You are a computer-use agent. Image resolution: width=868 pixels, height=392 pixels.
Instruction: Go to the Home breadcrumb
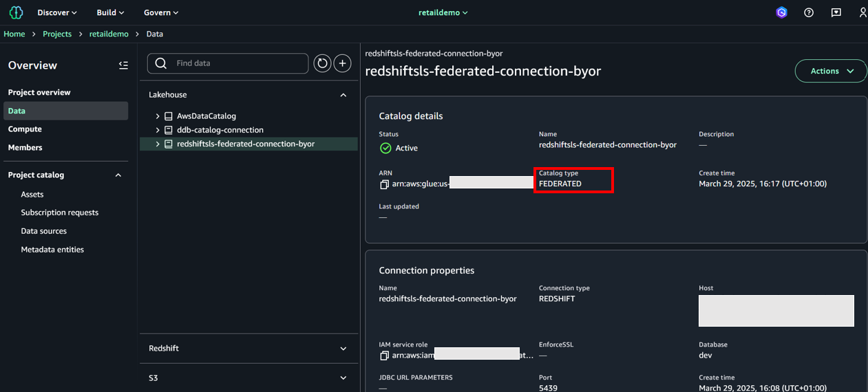pyautogui.click(x=14, y=34)
